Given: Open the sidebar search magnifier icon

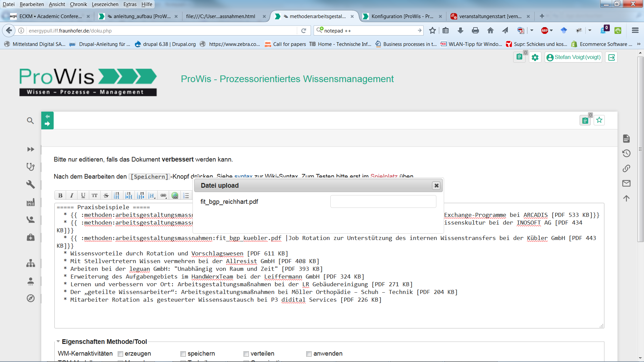Looking at the screenshot, I should coord(31,121).
